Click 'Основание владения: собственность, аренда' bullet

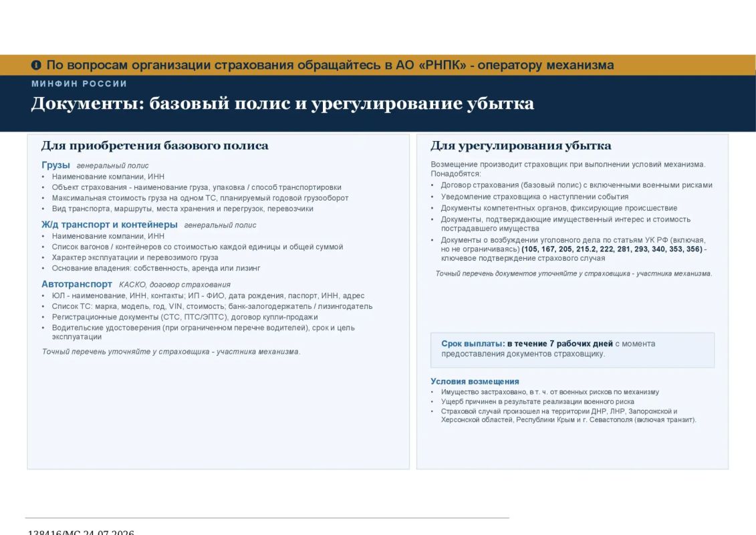point(156,267)
